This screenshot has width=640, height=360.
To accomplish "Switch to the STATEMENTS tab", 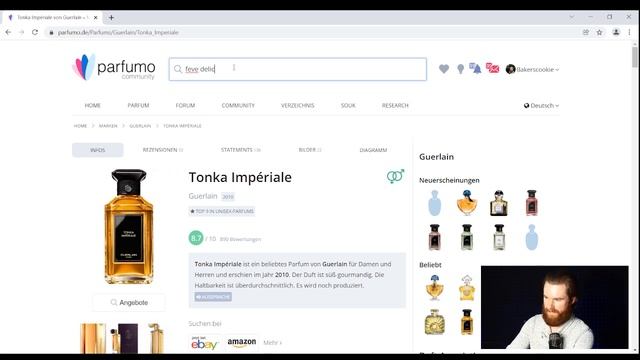I will 240,150.
